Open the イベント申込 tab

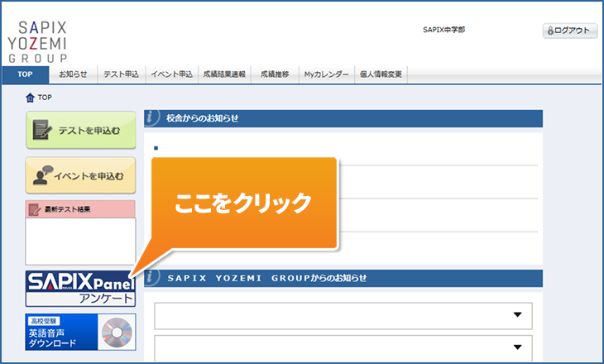pos(171,74)
